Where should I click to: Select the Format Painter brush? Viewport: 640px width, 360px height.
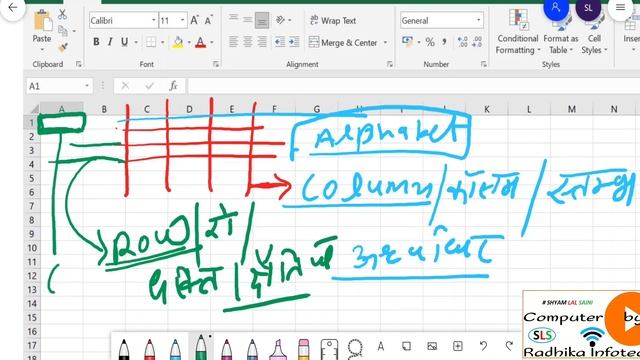pos(62,47)
